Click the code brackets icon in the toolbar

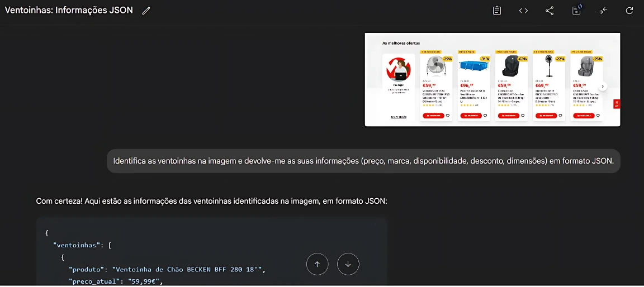point(523,11)
